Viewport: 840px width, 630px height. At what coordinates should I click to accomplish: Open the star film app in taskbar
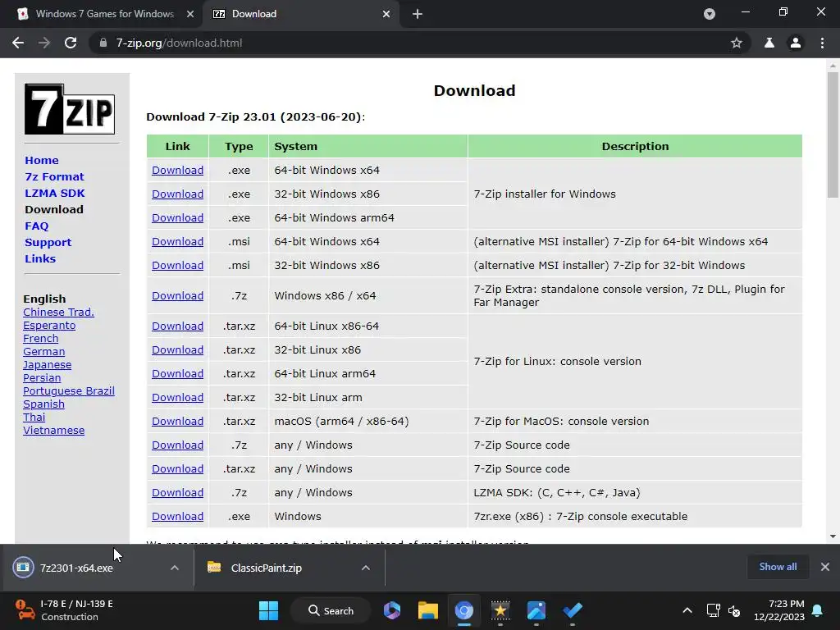pos(500,610)
